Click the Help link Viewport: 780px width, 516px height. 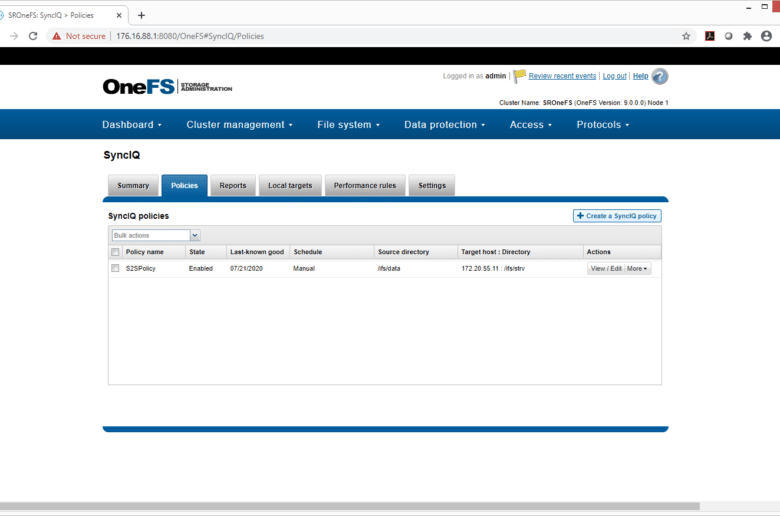(x=640, y=76)
